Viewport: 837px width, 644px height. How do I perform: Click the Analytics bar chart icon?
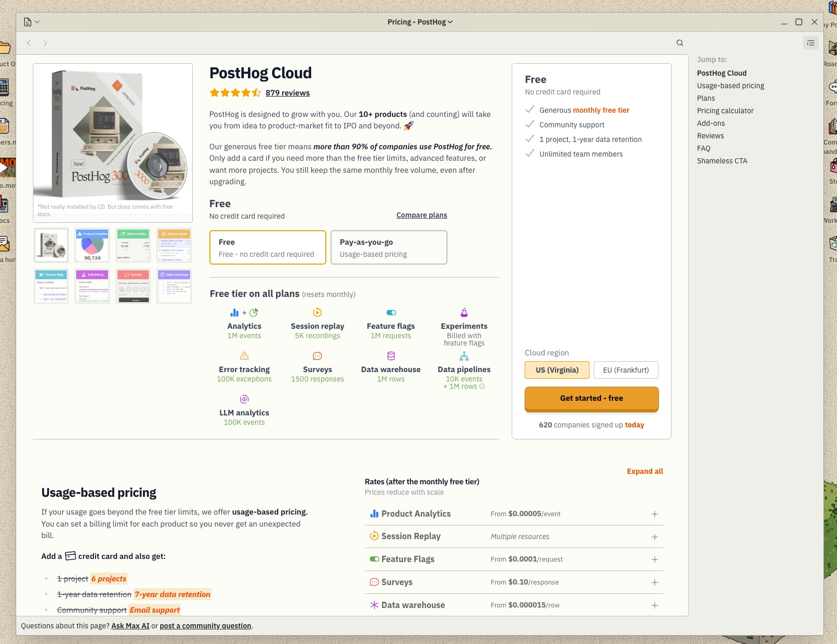point(234,313)
